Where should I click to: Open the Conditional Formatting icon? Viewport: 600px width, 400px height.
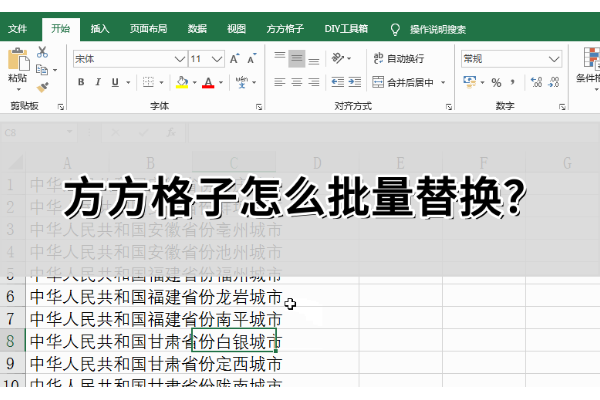[x=591, y=57]
